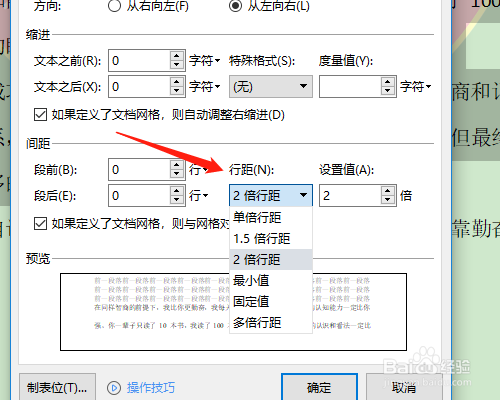Increase the 段后(E) spacing with up arrow
This screenshot has height=400, width=500.
(x=177, y=190)
